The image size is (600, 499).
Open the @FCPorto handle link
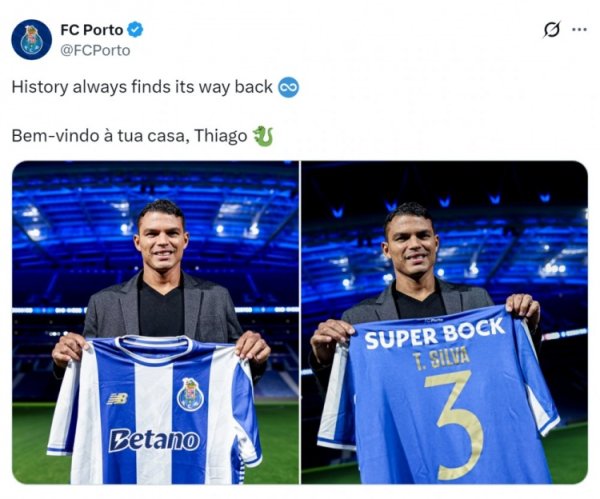tap(95, 50)
